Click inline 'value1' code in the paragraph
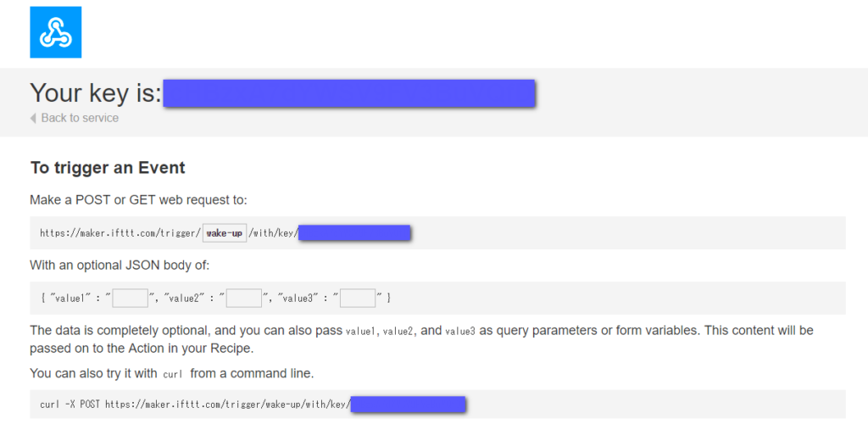Image resolution: width=868 pixels, height=430 pixels. tap(362, 331)
